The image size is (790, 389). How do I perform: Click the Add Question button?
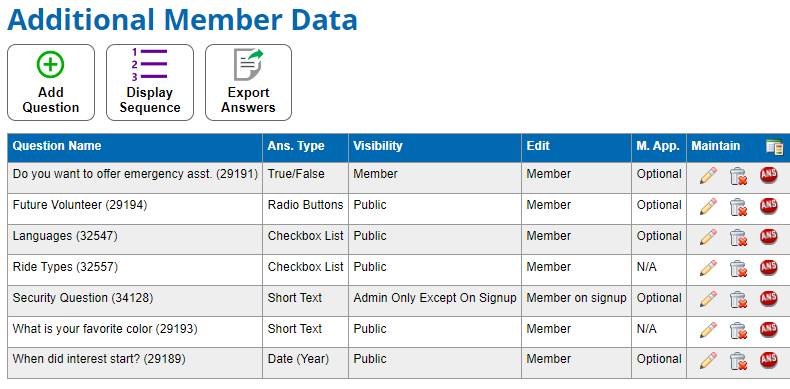pos(51,83)
